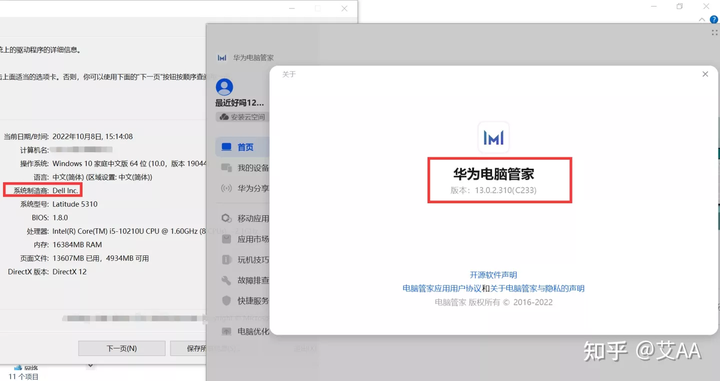This screenshot has width=720, height=381.
Task: Click the blue help question mark icon
Action: tap(714, 19)
